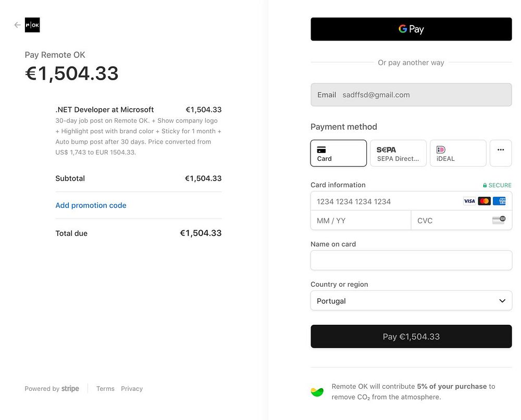Focus the card number input field
Image resolution: width=521 pixels, height=420 pixels.
386,201
